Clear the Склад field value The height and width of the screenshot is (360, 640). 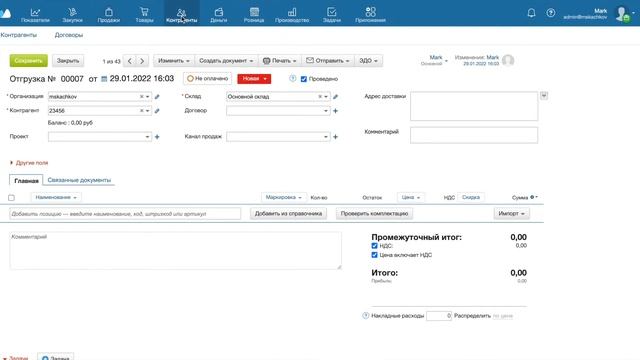pos(320,97)
